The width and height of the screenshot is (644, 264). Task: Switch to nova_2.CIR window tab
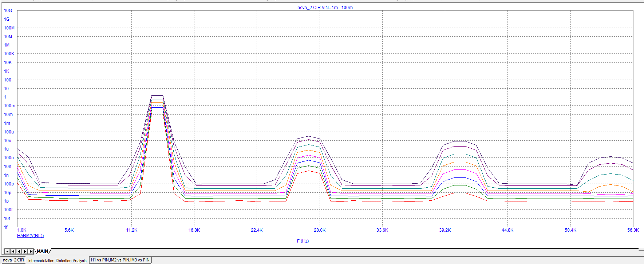[x=13, y=260]
